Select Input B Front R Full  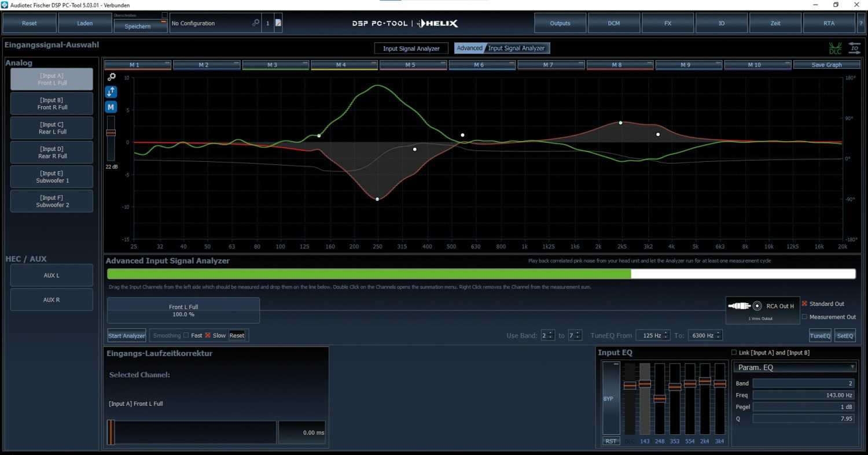(x=52, y=103)
